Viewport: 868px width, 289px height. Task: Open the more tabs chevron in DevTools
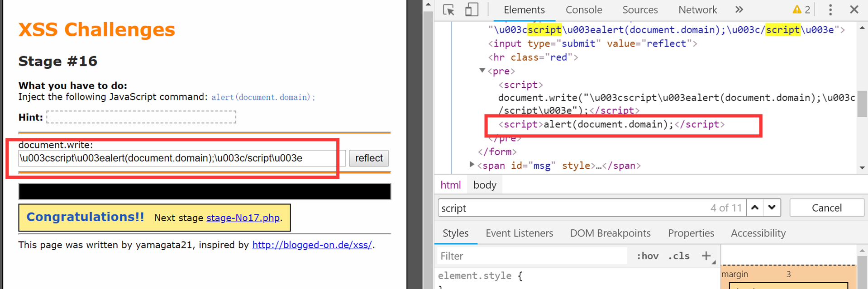tap(739, 9)
